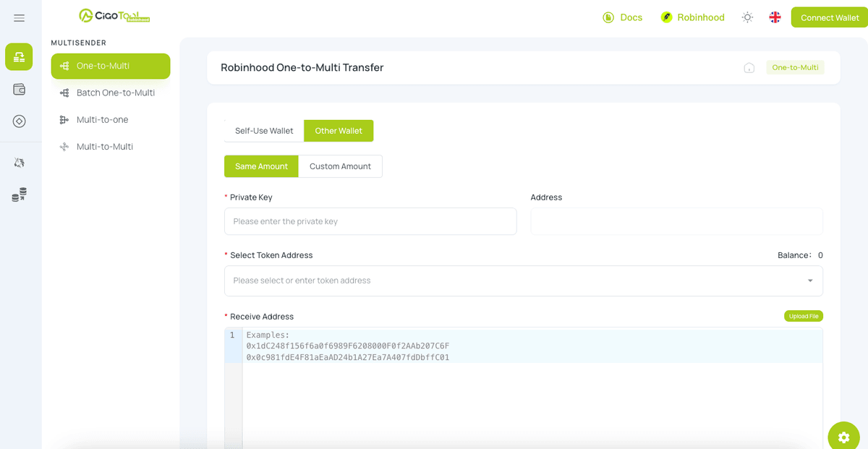Open the coin stack sidebar icon
This screenshot has height=449, width=868.
tap(20, 194)
